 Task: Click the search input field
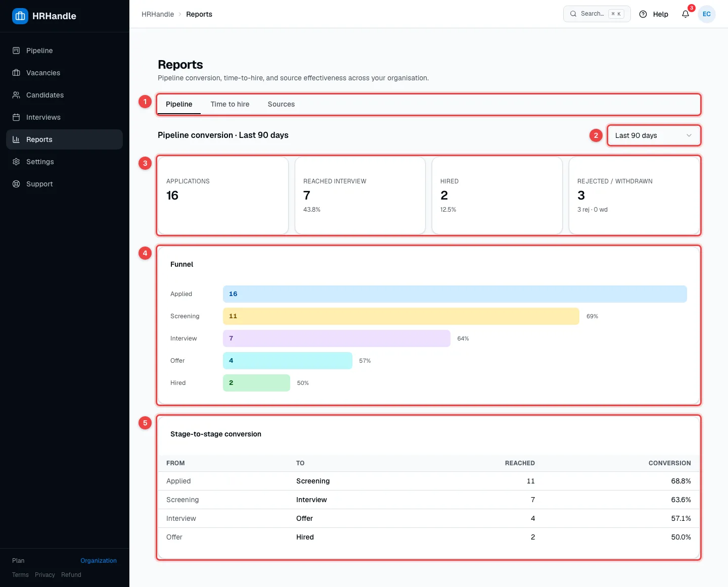(x=597, y=14)
